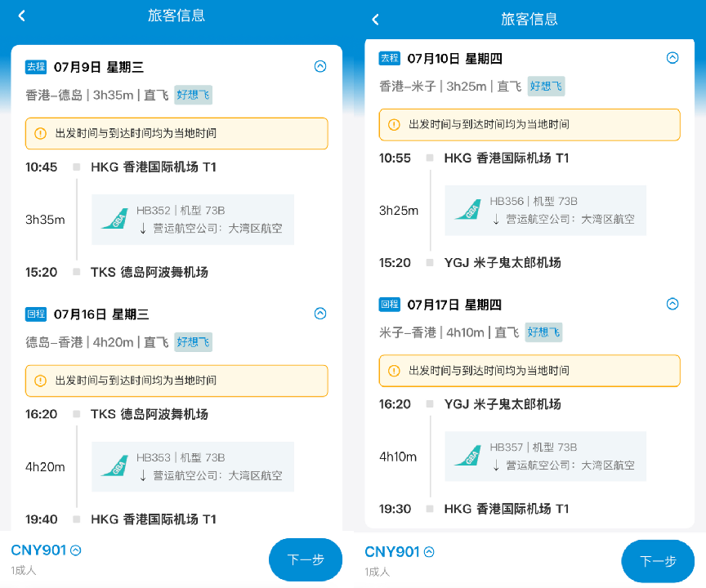Select the left screen title 旅客信息
Viewport: 706px width, 588px height.
(176, 16)
